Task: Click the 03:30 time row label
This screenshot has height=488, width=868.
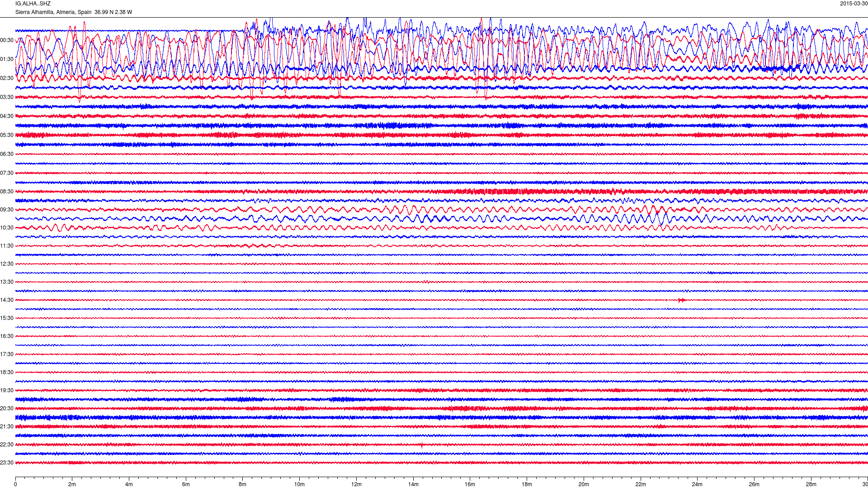Action: pos(7,97)
